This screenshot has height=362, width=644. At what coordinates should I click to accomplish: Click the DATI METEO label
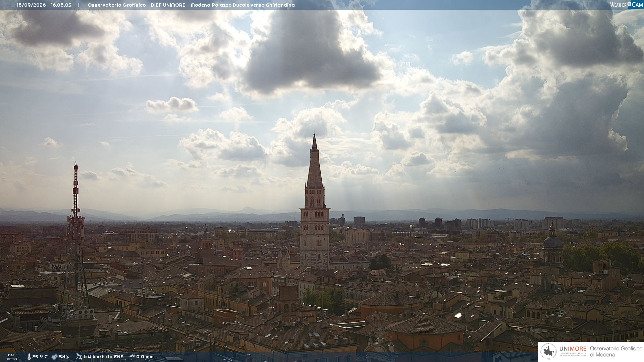12,357
